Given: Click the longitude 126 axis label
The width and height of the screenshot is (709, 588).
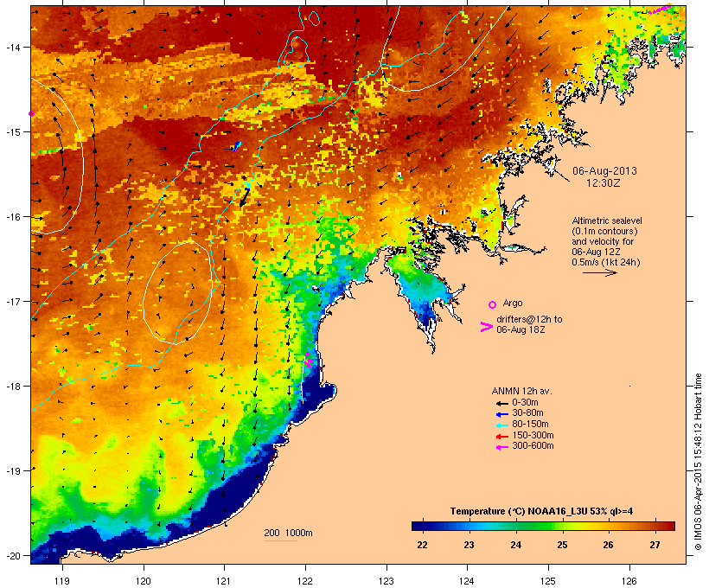Looking at the screenshot, I should click(629, 581).
